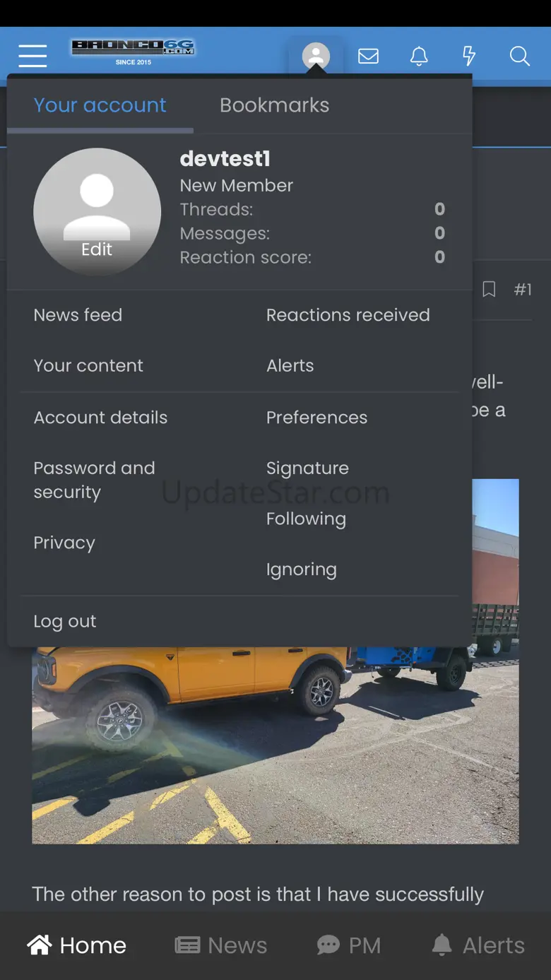This screenshot has height=980, width=551.
Task: Select the Your account tab
Action: (x=100, y=105)
